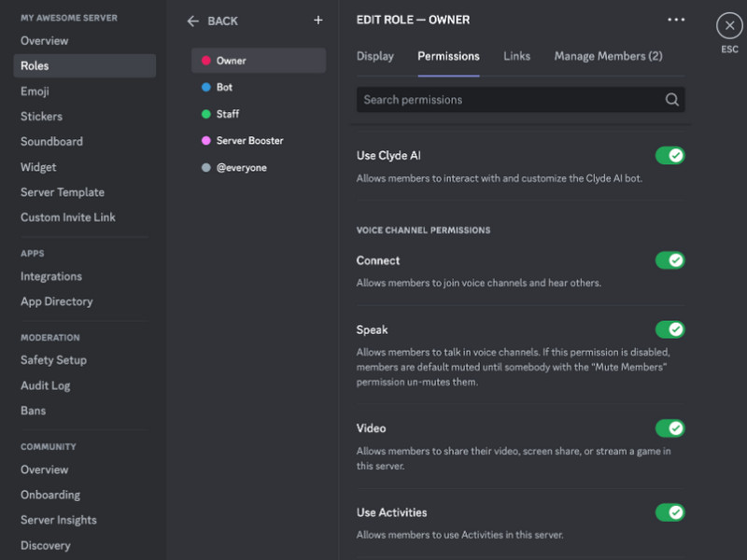Click the My Awesome Server header
Image resolution: width=747 pixels, height=560 pixels.
coord(69,18)
